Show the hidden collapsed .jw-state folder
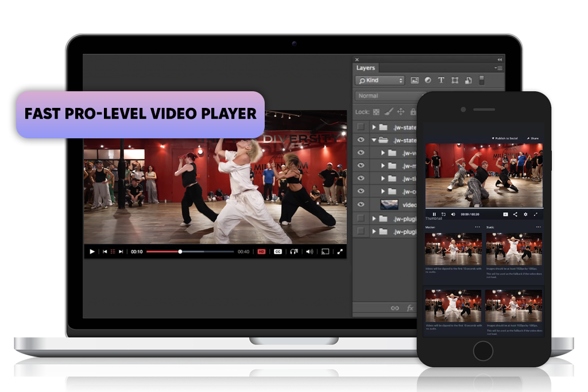This screenshot has width=588, height=392. tap(361, 127)
